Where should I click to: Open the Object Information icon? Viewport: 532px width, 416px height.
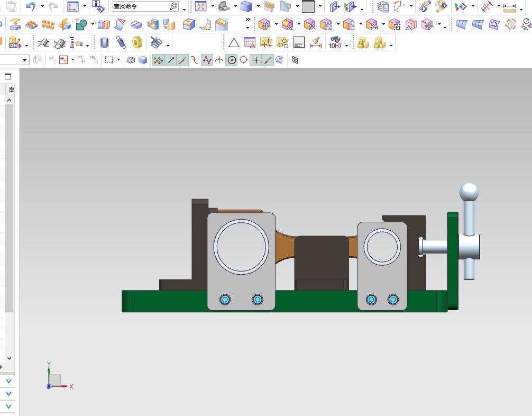pos(98,6)
